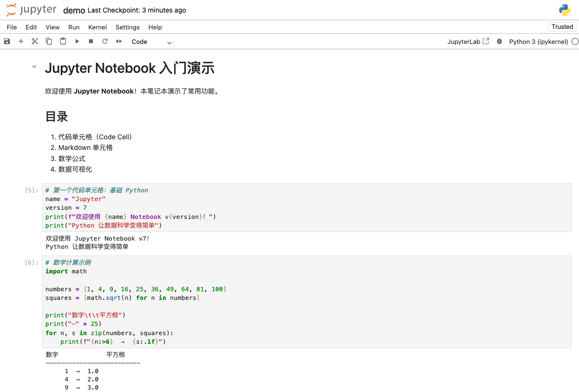Paste cells from clipboard icon

click(63, 41)
